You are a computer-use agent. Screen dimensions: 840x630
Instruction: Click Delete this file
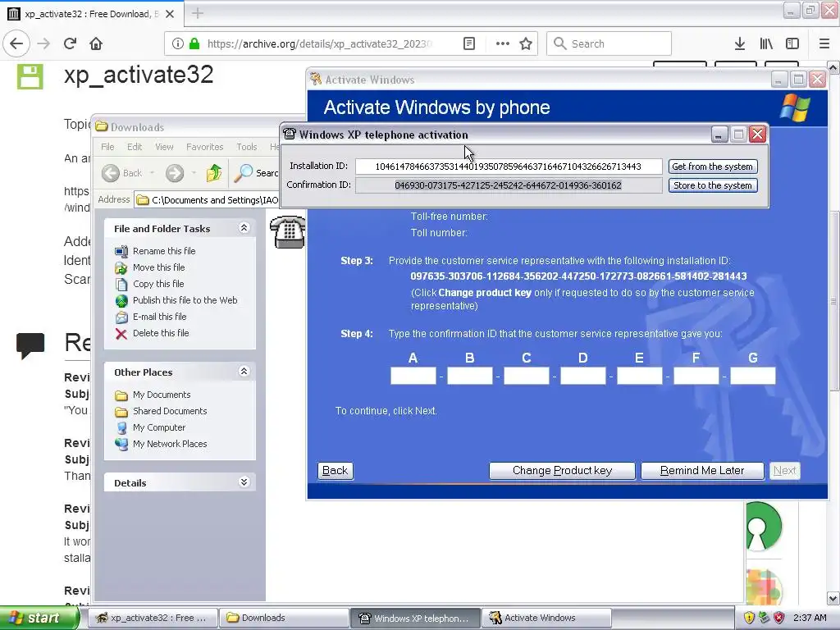[x=161, y=333]
